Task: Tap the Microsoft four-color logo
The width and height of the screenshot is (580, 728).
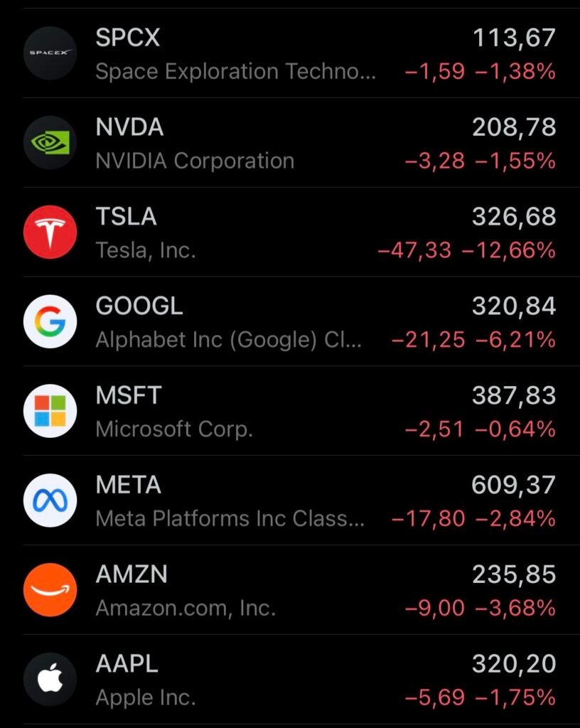Action: click(x=50, y=411)
